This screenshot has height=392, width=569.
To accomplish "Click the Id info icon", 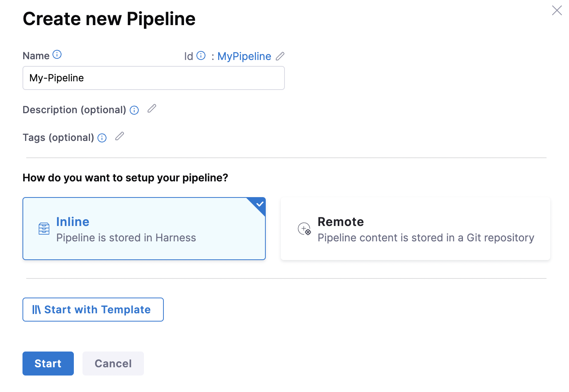I will tap(201, 55).
